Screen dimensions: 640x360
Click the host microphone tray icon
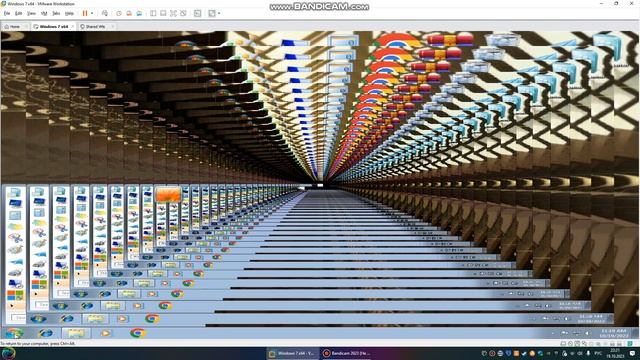588,353
